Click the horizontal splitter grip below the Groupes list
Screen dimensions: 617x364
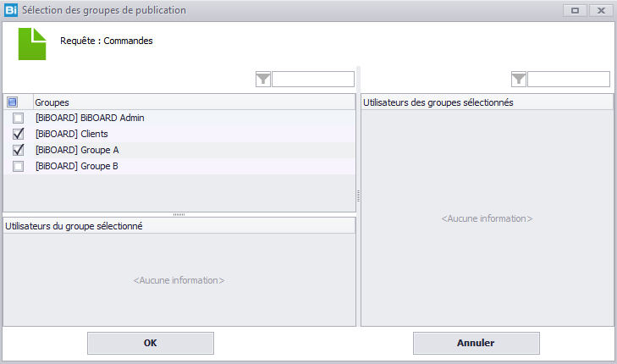pyautogui.click(x=179, y=214)
